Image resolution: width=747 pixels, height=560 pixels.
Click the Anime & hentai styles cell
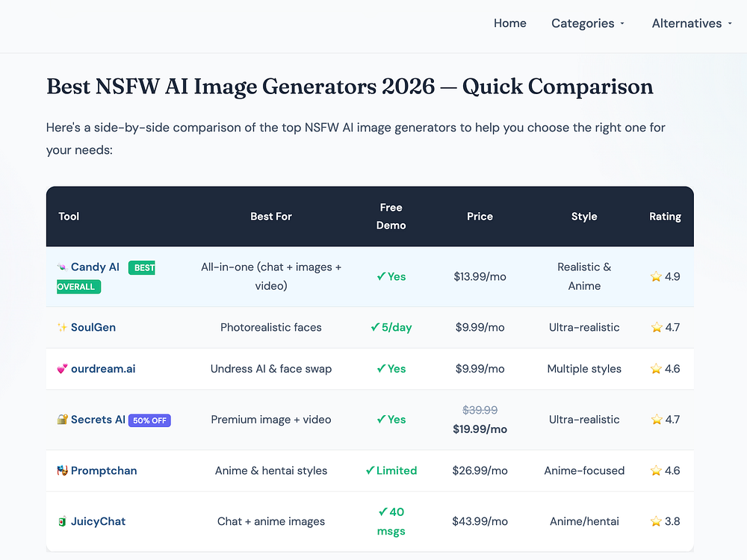(271, 470)
